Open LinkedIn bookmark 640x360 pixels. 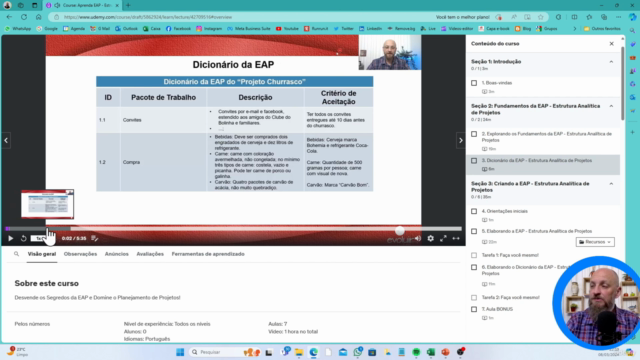tap(370, 29)
